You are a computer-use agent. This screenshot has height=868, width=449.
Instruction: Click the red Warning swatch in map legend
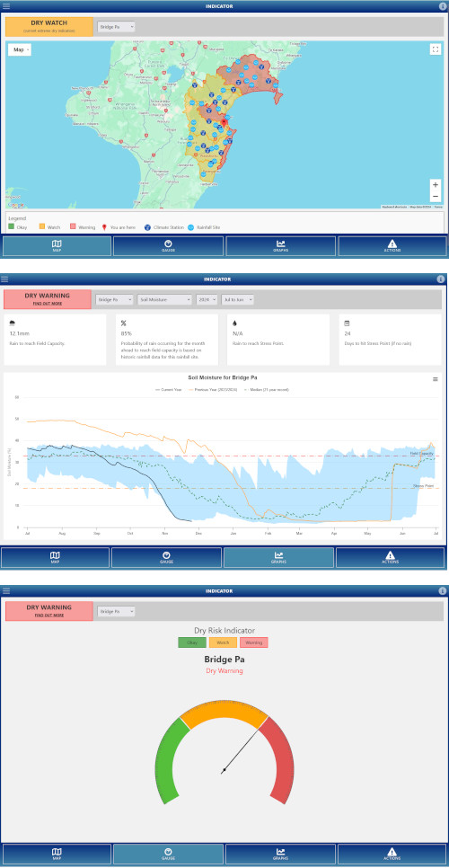[x=73, y=227]
